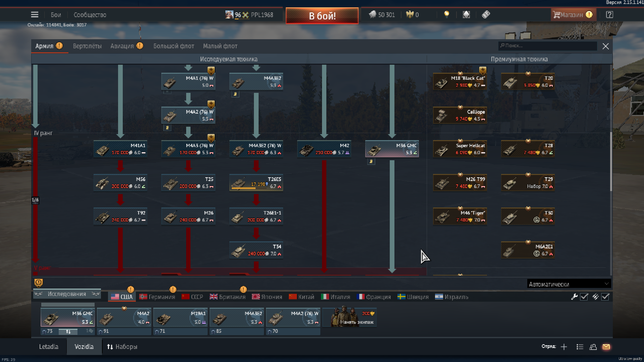Open the Наборы presets button
This screenshot has height=362, width=644.
coord(122,347)
